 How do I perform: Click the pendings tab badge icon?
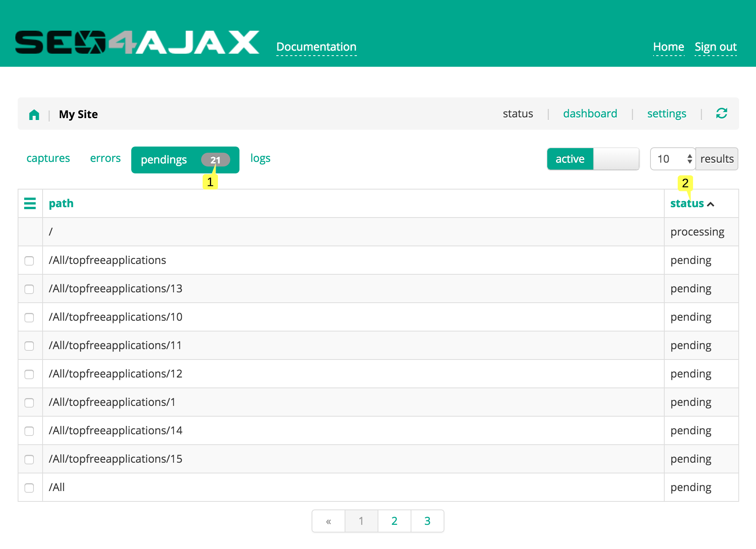[214, 159]
